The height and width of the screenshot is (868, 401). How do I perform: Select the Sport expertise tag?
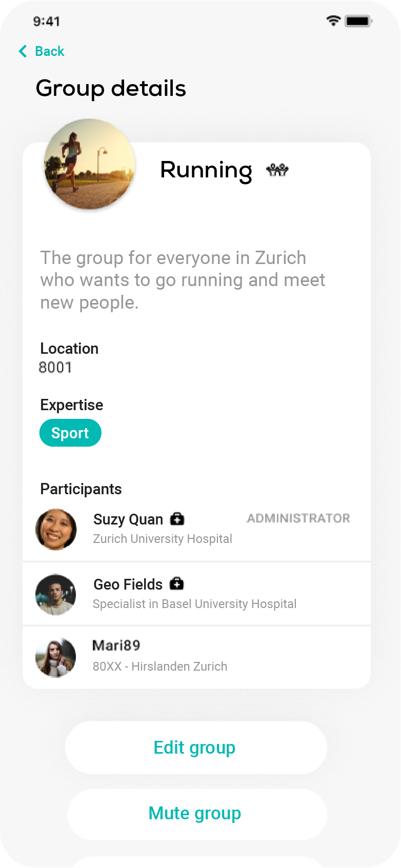click(70, 433)
